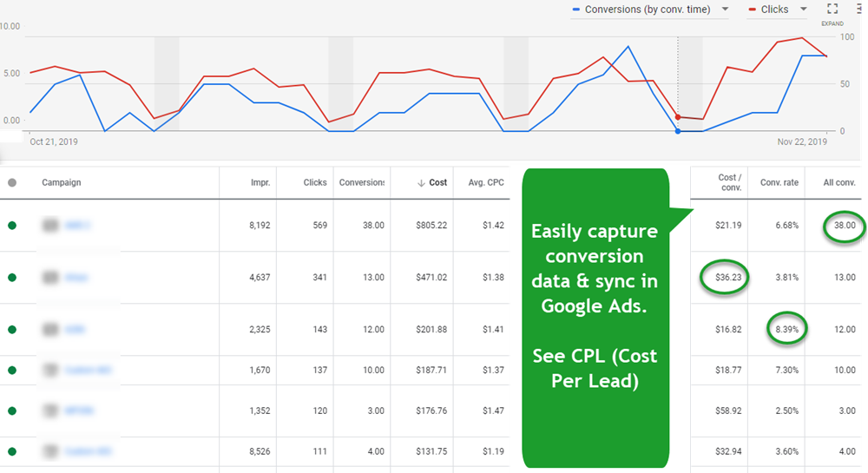Click the Cost column sort arrow
The image size is (868, 473).
421,182
